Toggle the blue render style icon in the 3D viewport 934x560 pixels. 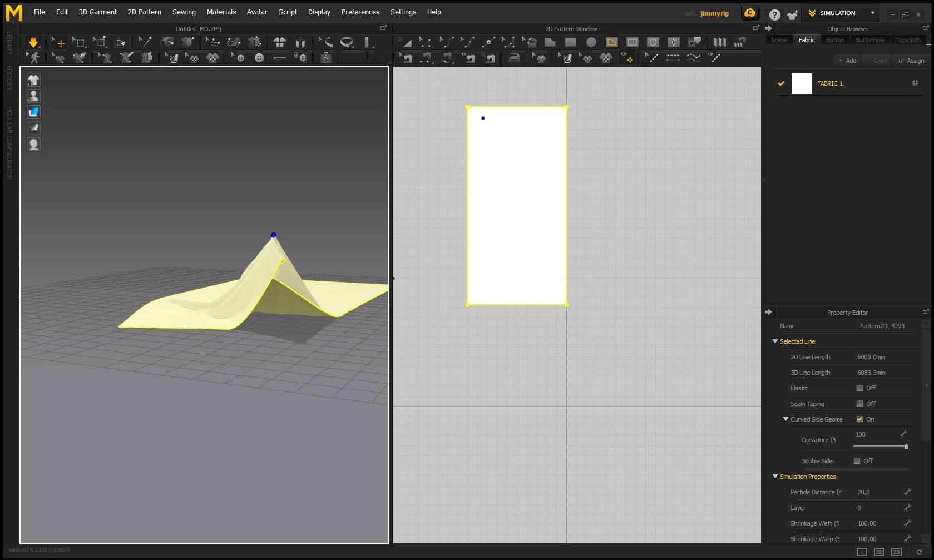click(34, 112)
